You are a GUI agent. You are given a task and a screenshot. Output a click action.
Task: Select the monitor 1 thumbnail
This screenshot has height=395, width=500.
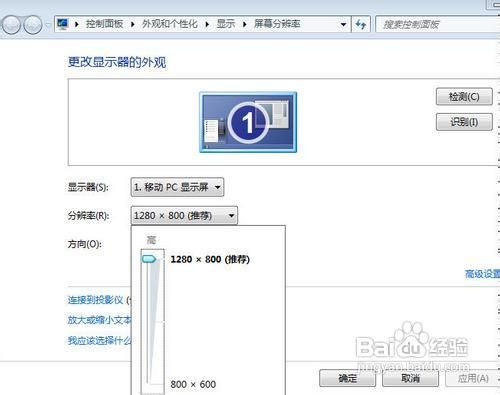248,122
